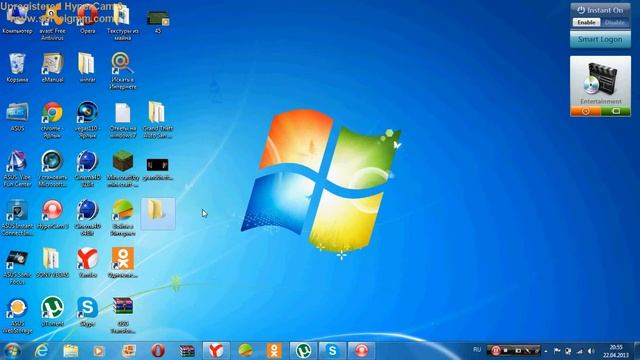The width and height of the screenshot is (640, 360).
Task: Enable Instant On in the gadget
Action: tap(586, 22)
